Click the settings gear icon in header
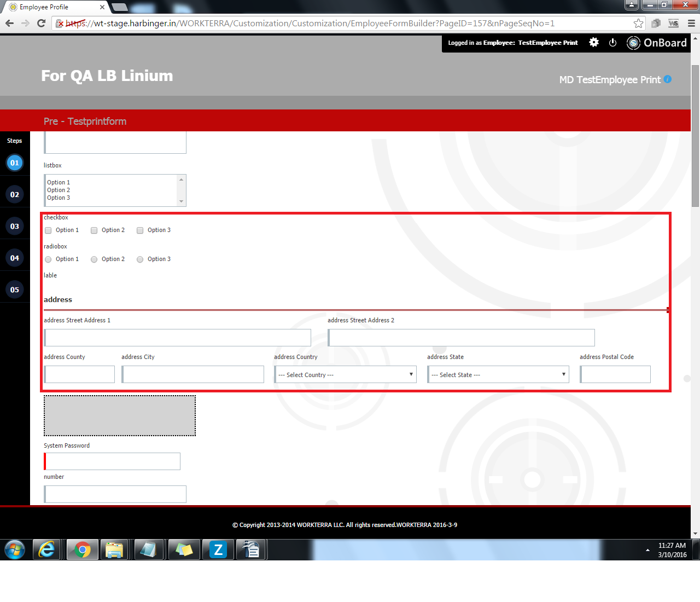Screen dimensions: 700x602 pyautogui.click(x=594, y=43)
